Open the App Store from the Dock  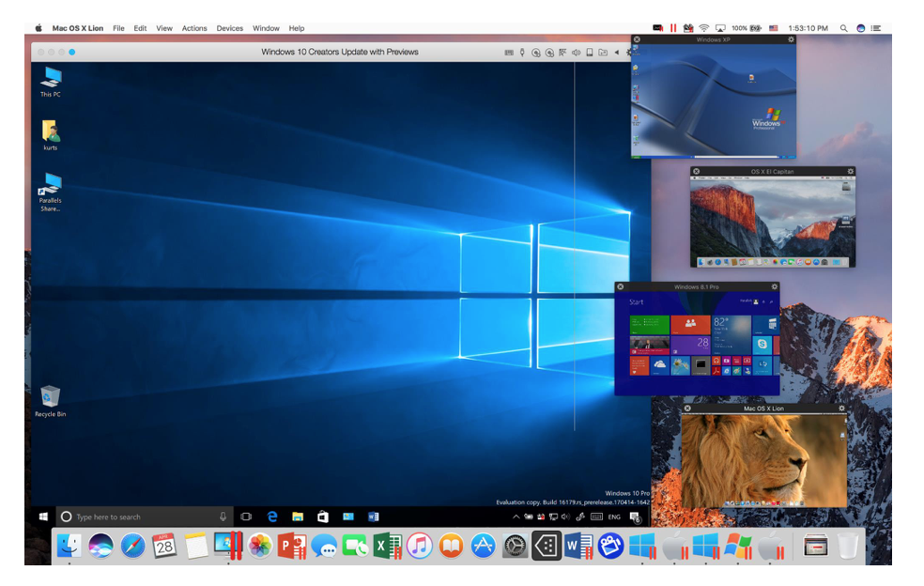pos(483,546)
